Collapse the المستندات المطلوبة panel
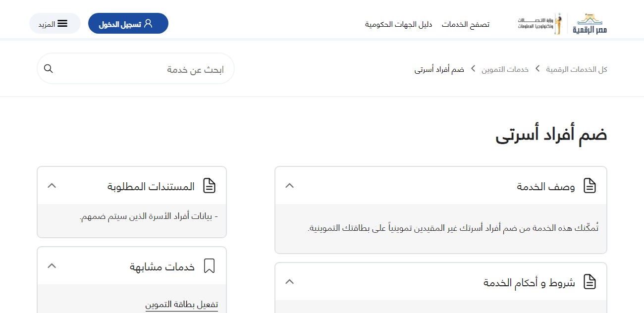This screenshot has height=313, width=644. coord(52,186)
